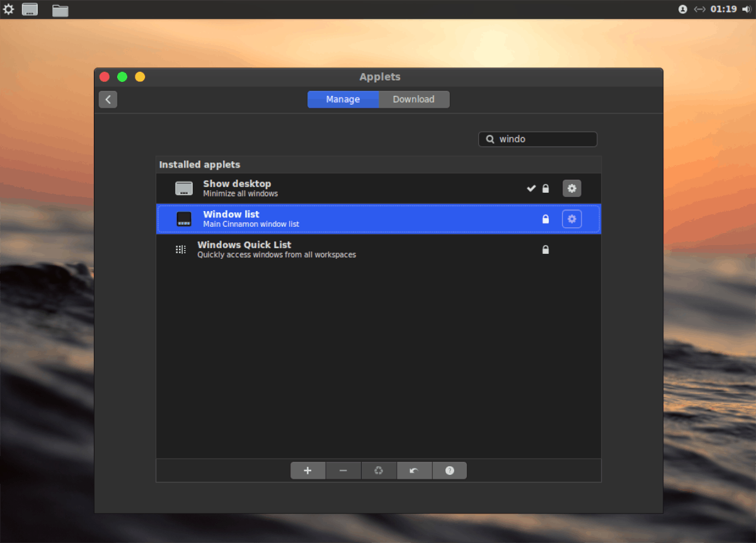Click the lock icon on Windows Quick List
The width and height of the screenshot is (756, 543).
click(x=545, y=249)
